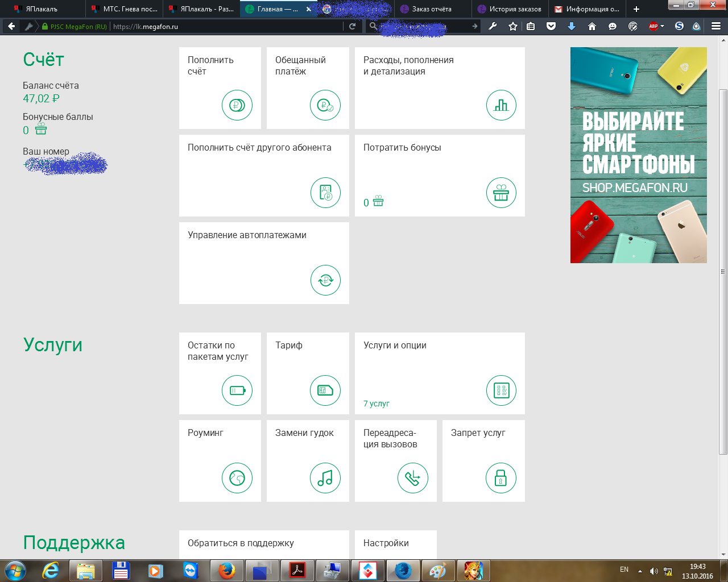The width and height of the screenshot is (728, 582).
Task: Click the Бонусные баллы gift icon under balance
Action: click(x=41, y=130)
